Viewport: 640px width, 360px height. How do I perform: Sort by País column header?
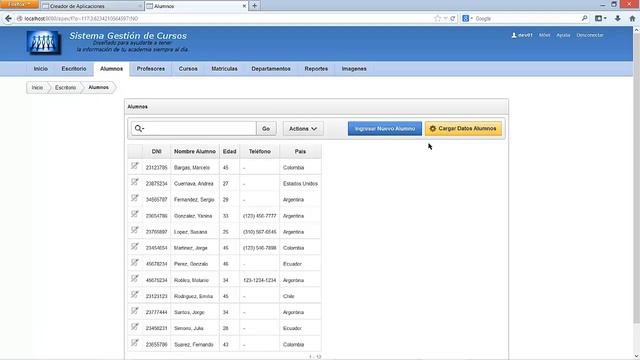(300, 151)
